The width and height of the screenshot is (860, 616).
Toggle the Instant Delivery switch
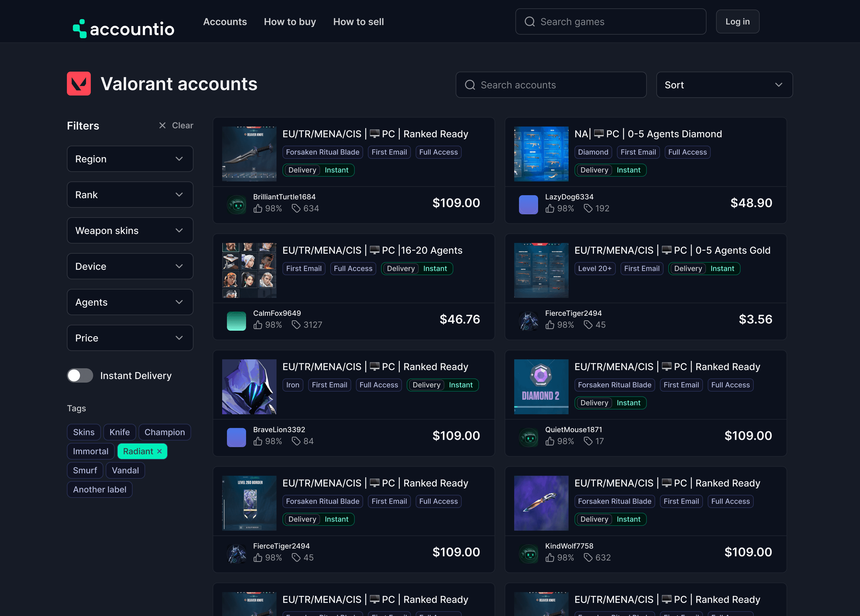point(80,376)
